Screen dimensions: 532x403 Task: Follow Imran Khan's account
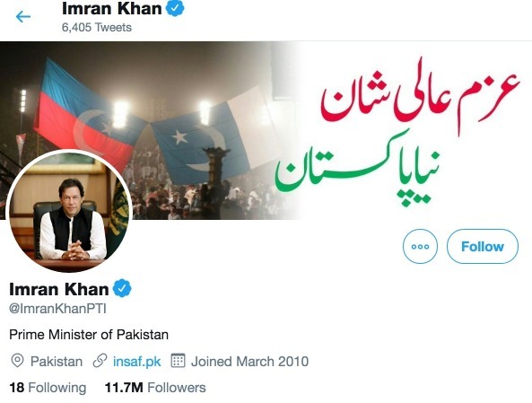point(483,246)
